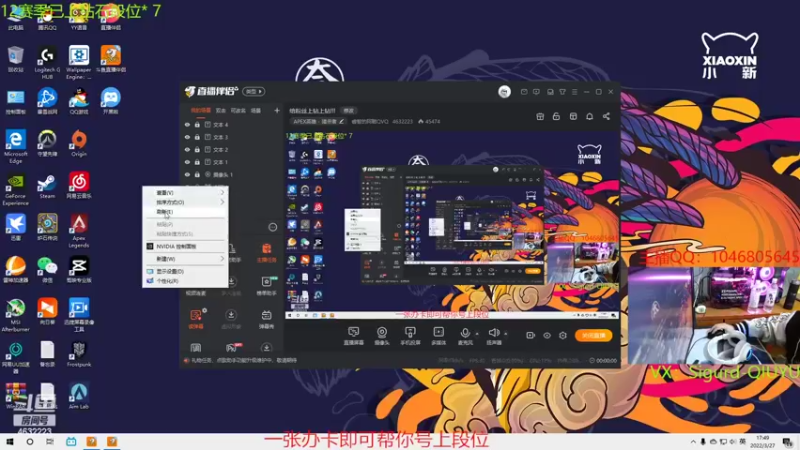The height and width of the screenshot is (450, 800).
Task: Unlock the 文本 2 layer lock icon
Action: point(197,149)
